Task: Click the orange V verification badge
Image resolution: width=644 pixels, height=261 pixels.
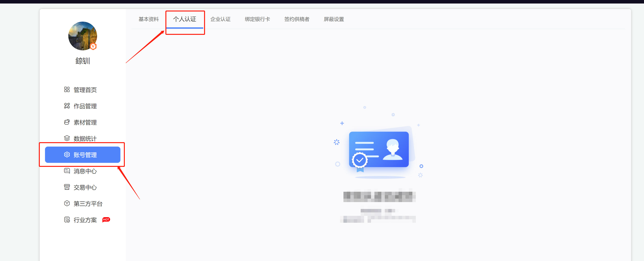Action: tap(93, 46)
